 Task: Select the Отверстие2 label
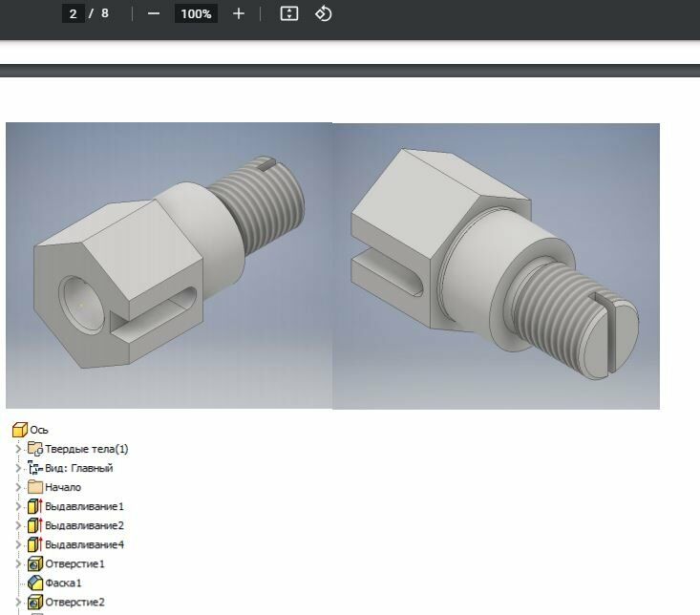coord(74,603)
